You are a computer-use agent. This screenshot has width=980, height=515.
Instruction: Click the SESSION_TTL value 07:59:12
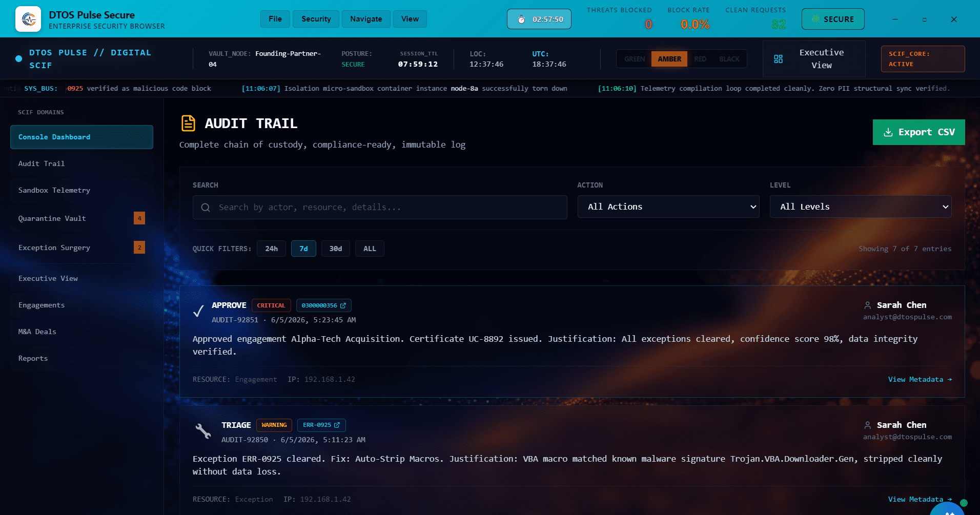click(x=418, y=65)
